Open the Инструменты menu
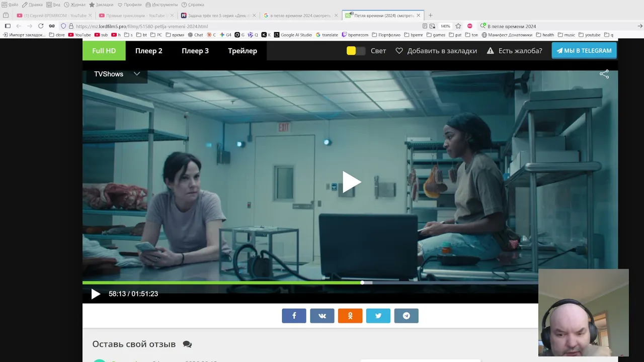This screenshot has height=362, width=644. coord(162,5)
